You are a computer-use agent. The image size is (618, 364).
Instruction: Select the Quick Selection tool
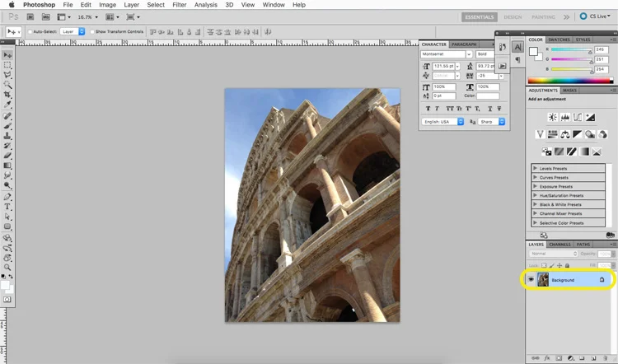[x=7, y=85]
